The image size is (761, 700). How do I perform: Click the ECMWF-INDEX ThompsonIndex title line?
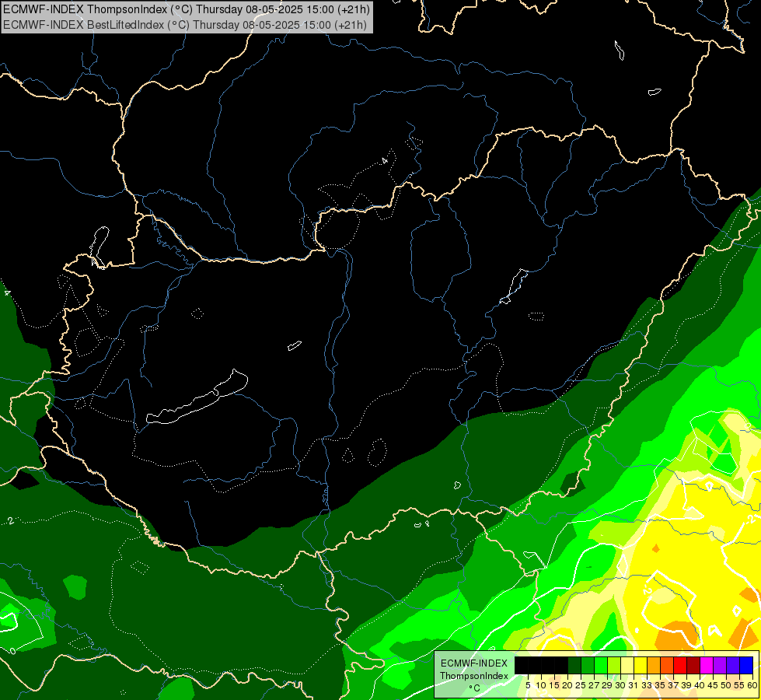(187, 9)
